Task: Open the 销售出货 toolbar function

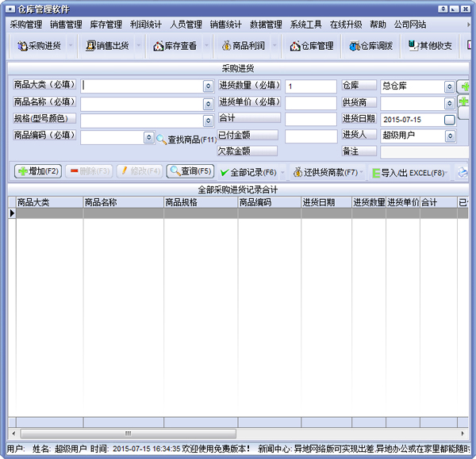Action: 107,46
